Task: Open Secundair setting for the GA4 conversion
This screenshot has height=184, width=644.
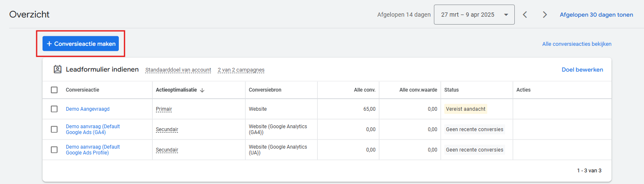Action: point(167,129)
